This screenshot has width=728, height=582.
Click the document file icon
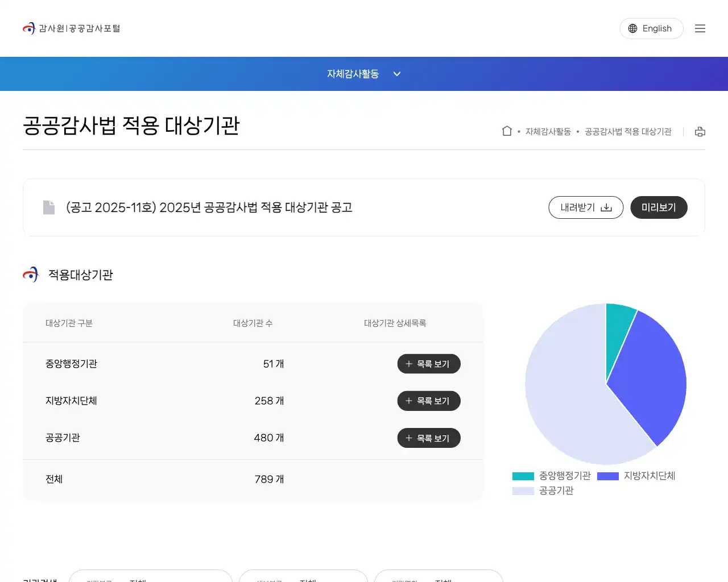pos(49,207)
